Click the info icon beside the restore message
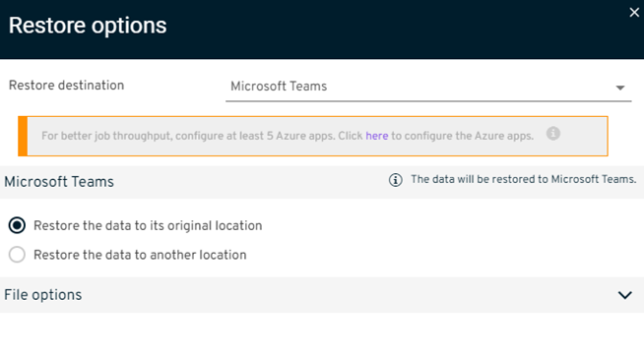The width and height of the screenshot is (644, 359). 395,180
